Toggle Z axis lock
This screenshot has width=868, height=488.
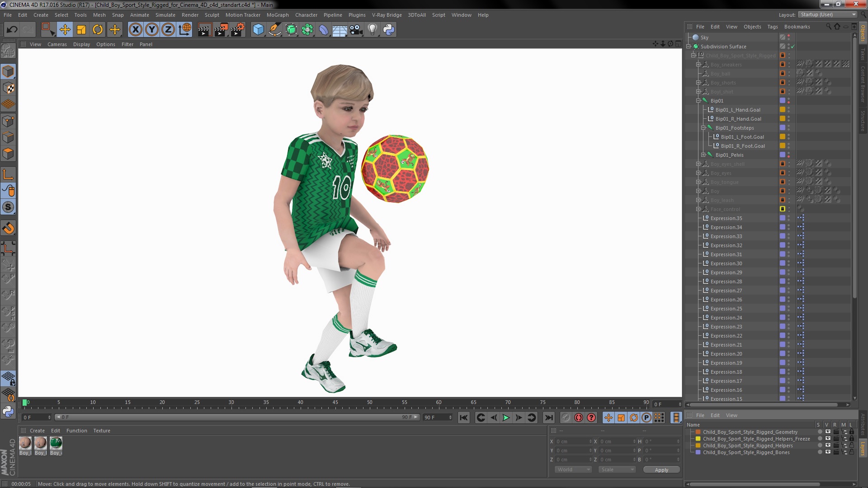[x=168, y=30]
